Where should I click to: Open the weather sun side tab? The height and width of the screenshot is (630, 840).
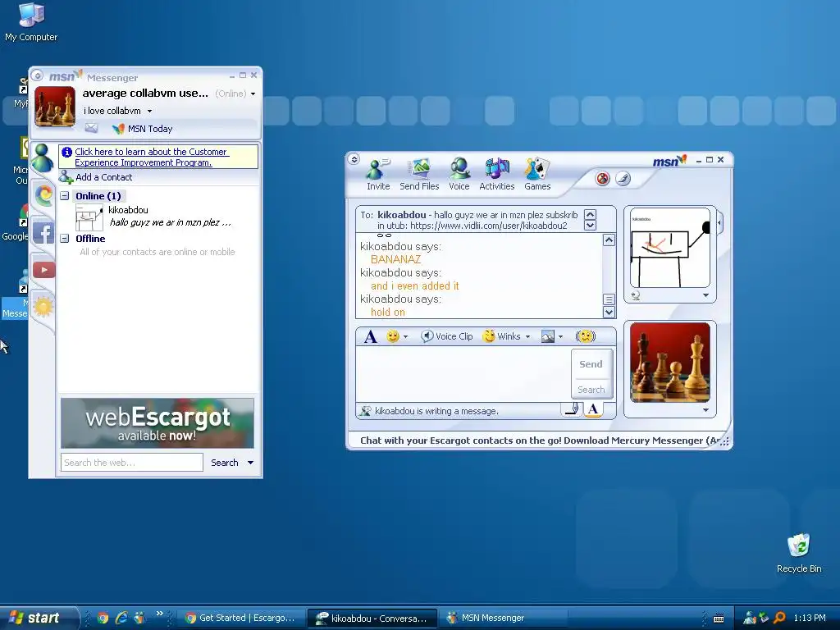(43, 306)
